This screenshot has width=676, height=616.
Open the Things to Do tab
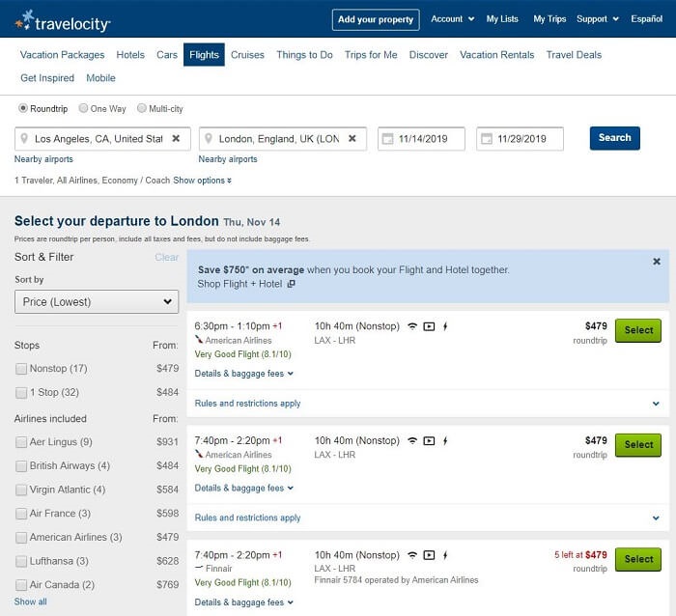(304, 55)
